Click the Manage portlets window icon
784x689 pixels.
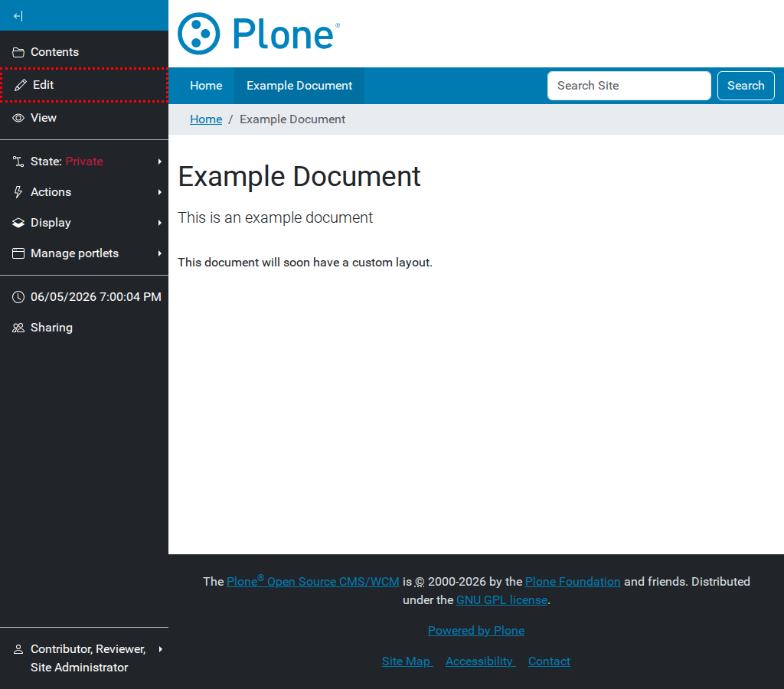click(18, 253)
